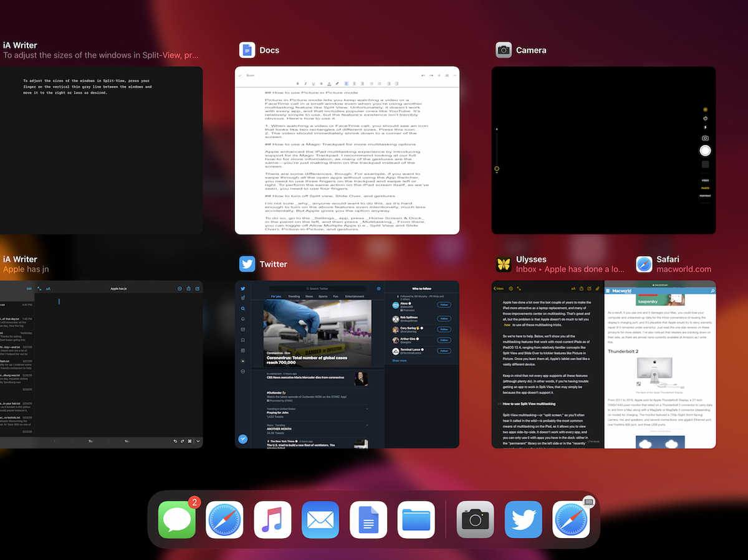This screenshot has height=560, width=748.
Task: Switch to the Docs app window preview
Action: [x=347, y=150]
